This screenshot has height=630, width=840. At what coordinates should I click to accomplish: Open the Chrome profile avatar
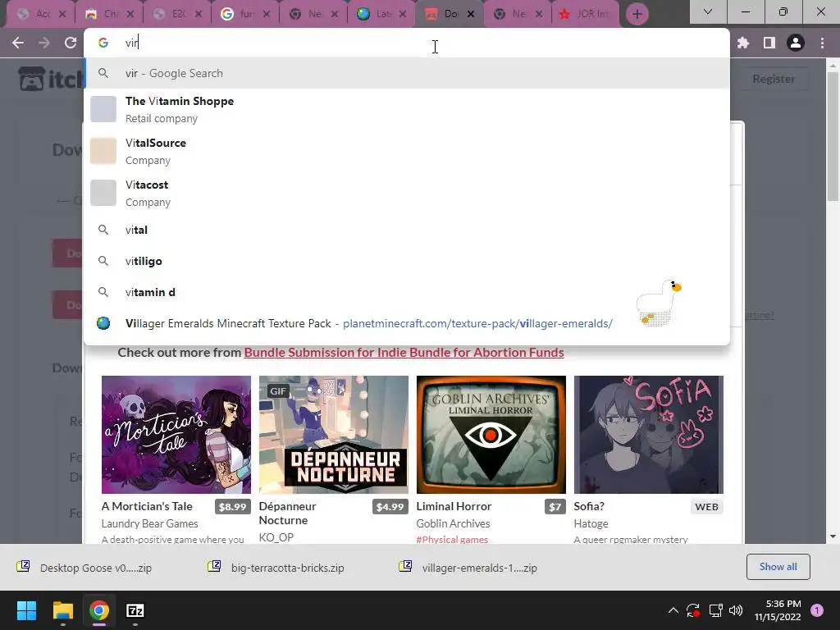pyautogui.click(x=796, y=43)
